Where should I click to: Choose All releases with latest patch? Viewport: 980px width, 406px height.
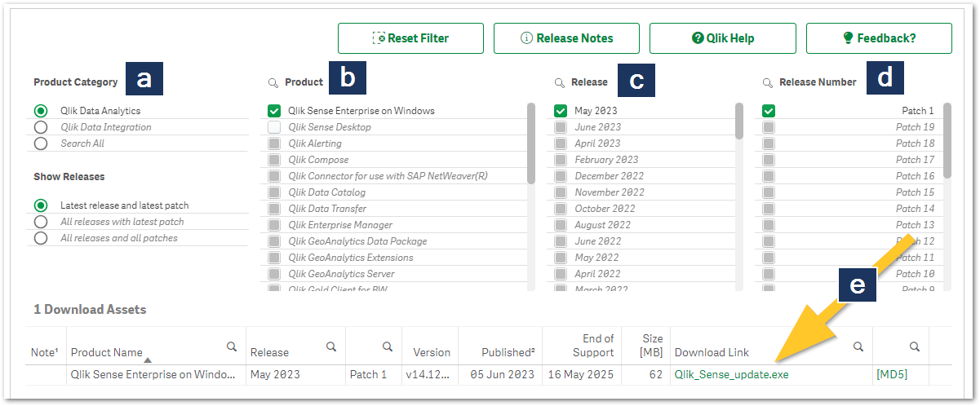point(41,222)
